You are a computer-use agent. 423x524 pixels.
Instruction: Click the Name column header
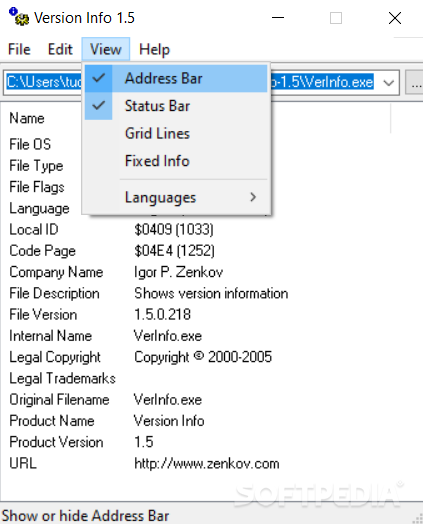click(x=27, y=118)
